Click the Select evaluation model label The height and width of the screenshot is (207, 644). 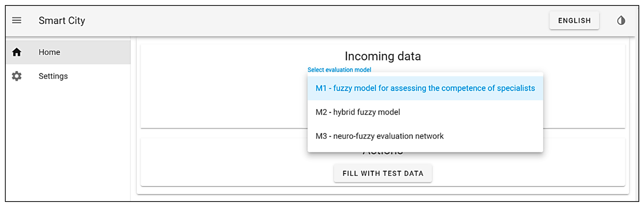(339, 70)
